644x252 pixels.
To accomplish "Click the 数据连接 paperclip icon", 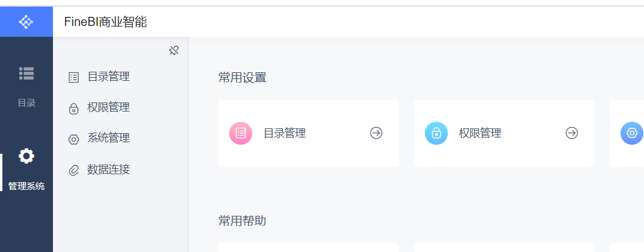I will pos(73,170).
